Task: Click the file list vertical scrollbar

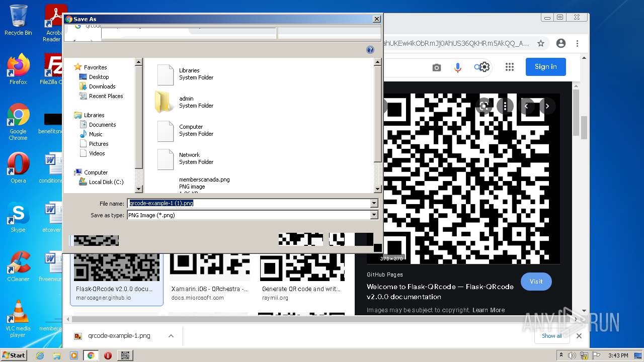Action: [x=377, y=115]
